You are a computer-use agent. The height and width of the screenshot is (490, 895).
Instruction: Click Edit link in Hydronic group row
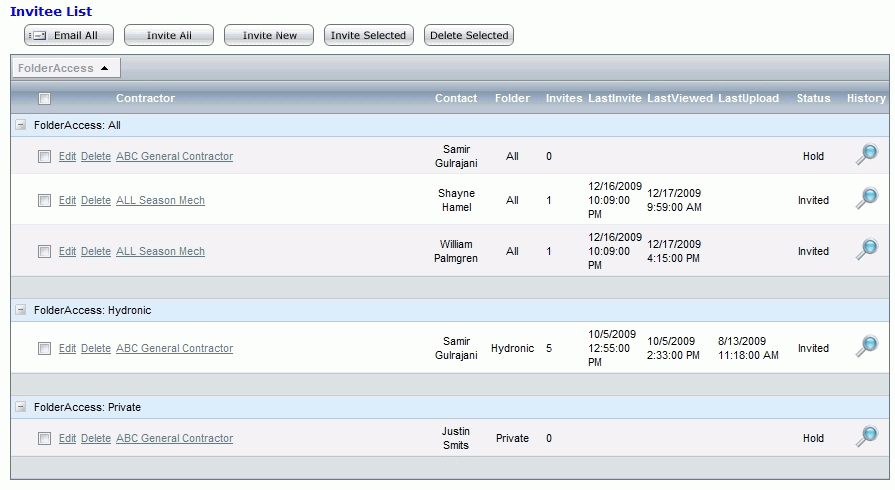(x=67, y=348)
